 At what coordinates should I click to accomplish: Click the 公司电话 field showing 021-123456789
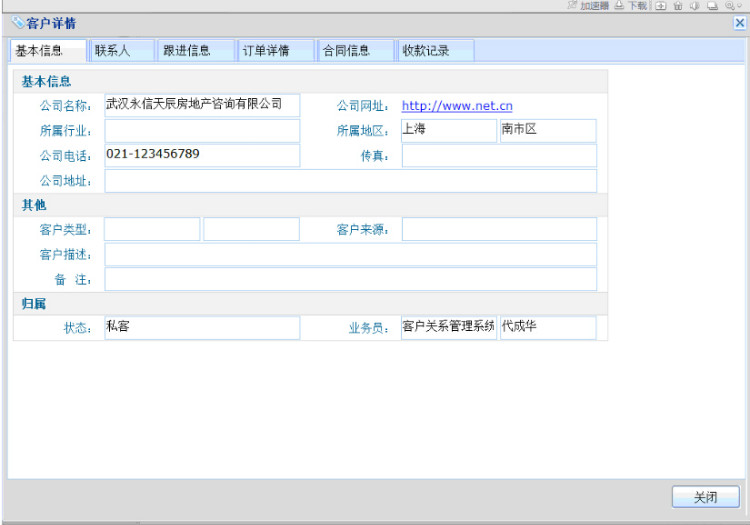click(x=202, y=155)
